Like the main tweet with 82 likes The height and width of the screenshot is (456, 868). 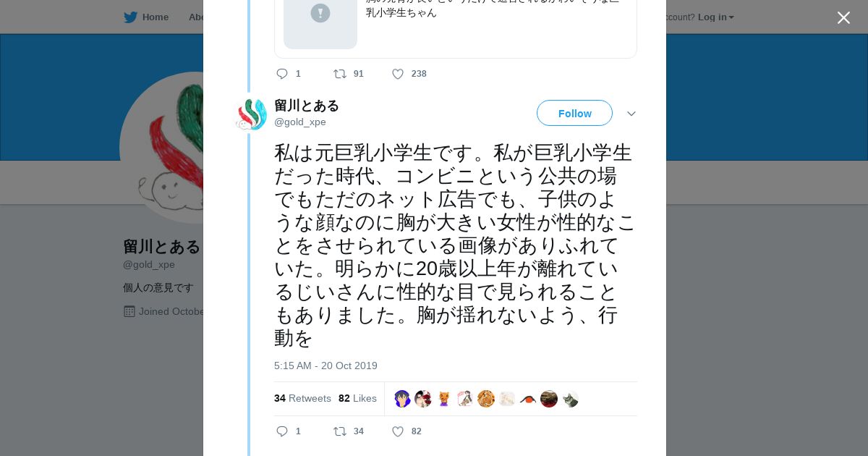point(398,431)
